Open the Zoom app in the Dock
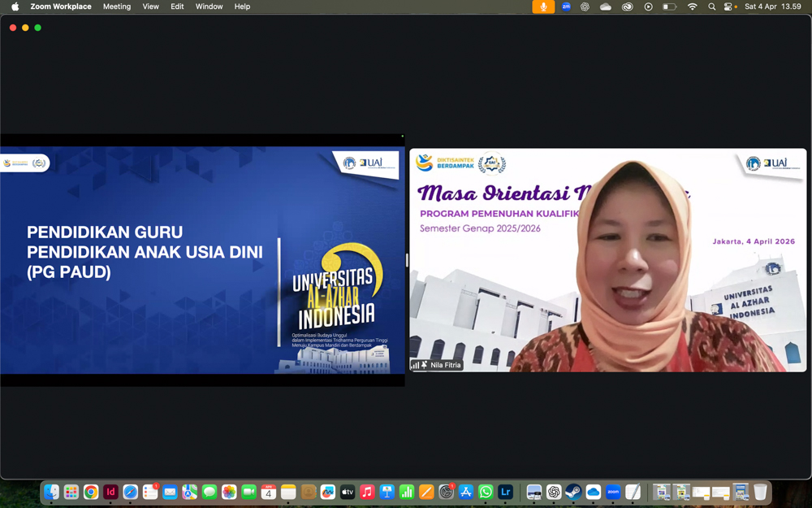The height and width of the screenshot is (508, 812). (613, 492)
